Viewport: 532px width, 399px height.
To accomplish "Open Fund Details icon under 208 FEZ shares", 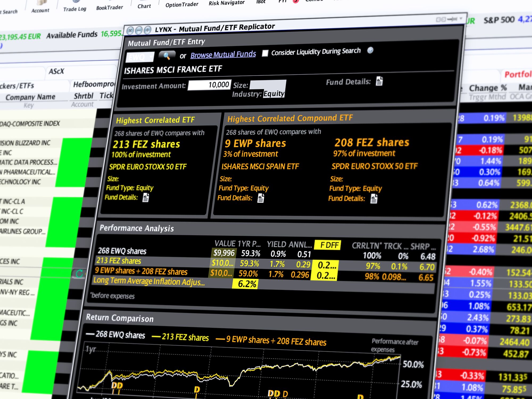I will click(x=374, y=199).
